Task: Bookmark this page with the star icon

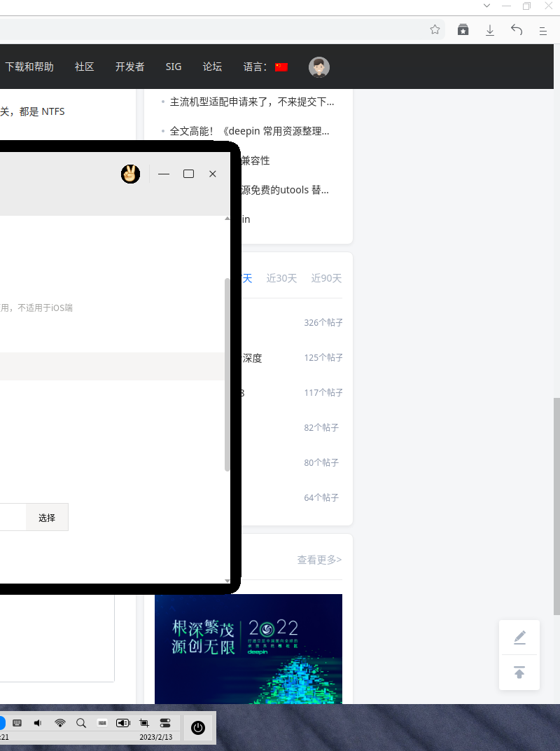Action: coord(435,29)
